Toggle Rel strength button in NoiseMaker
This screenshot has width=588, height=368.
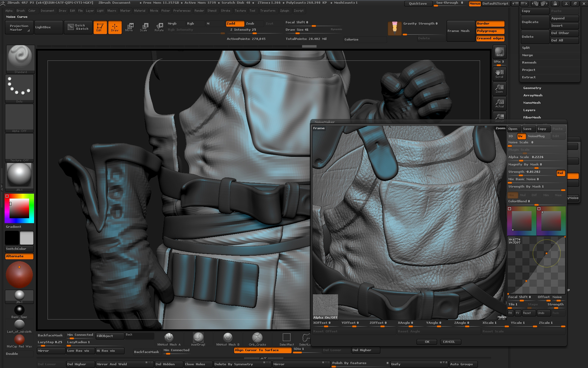click(560, 173)
